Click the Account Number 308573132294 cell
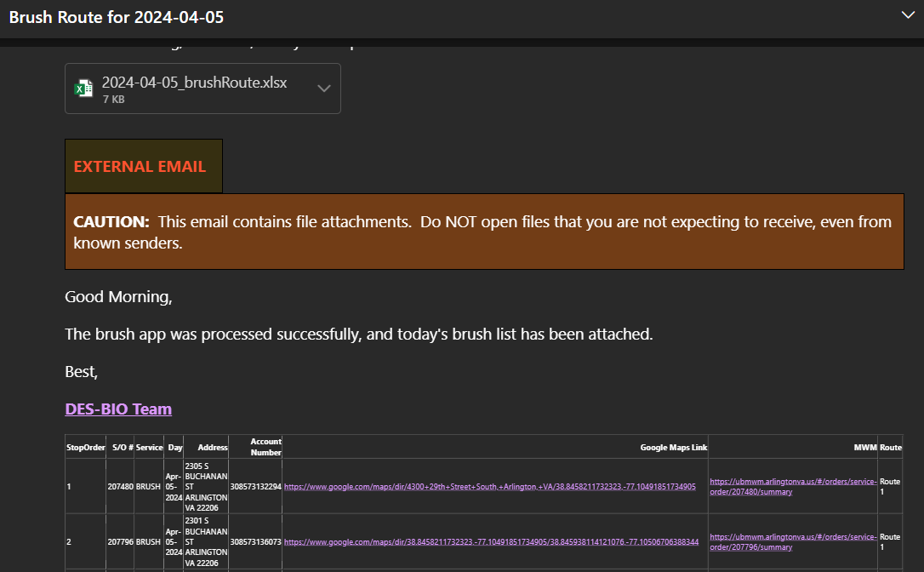The width and height of the screenshot is (924, 572). coord(255,485)
